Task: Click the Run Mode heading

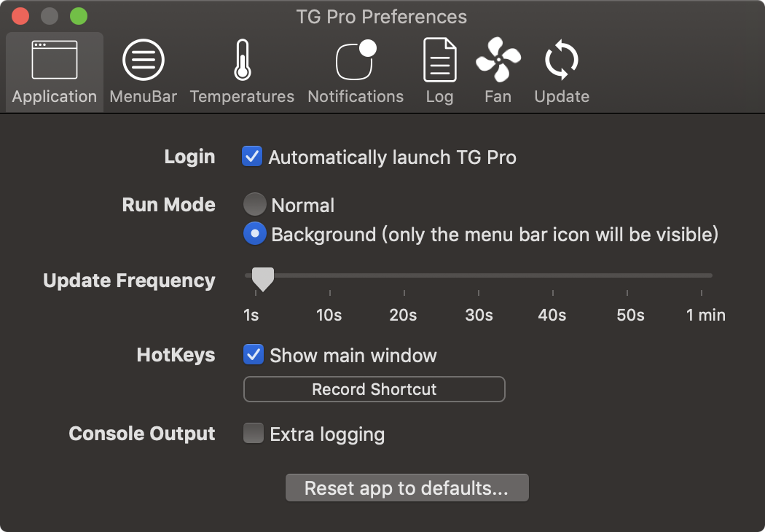Action: click(169, 205)
